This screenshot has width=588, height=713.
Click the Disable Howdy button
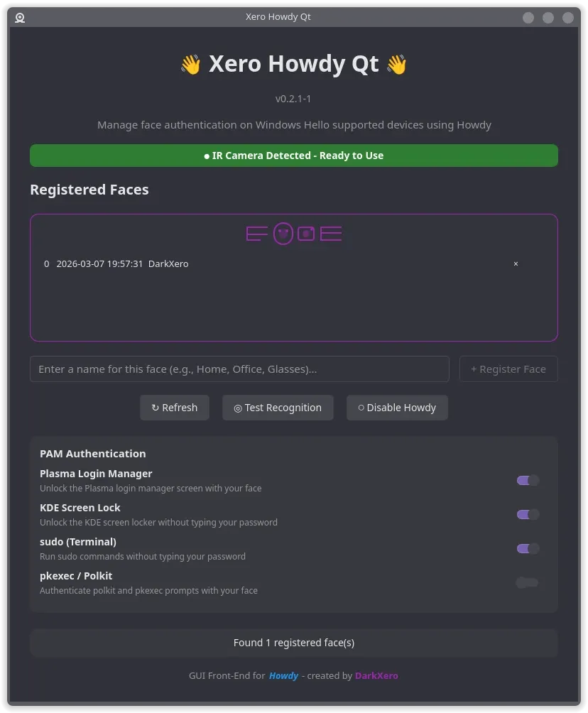[x=397, y=407]
